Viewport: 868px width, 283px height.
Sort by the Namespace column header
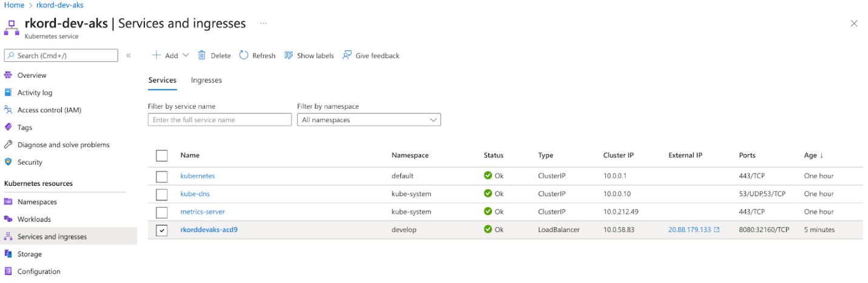[x=410, y=155]
